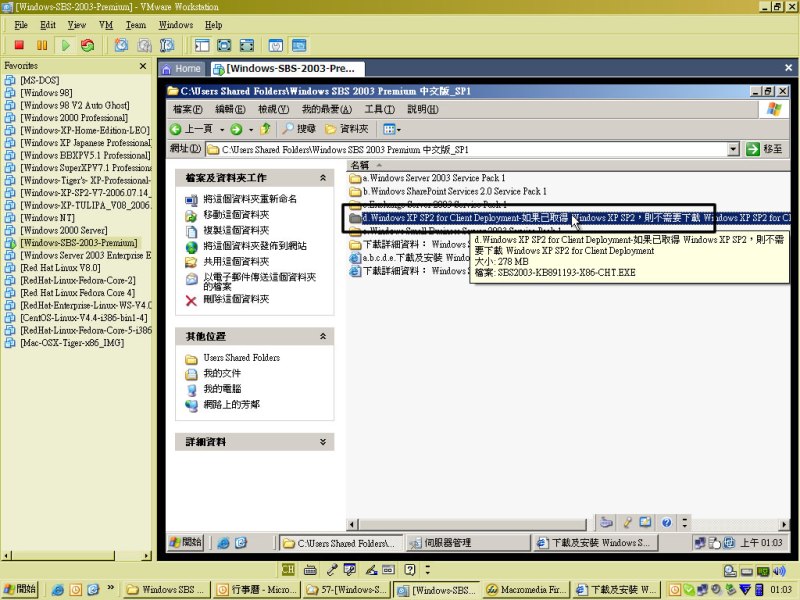Open the Windows menu in VMware
Viewport: 800px width, 600px height.
click(x=176, y=24)
